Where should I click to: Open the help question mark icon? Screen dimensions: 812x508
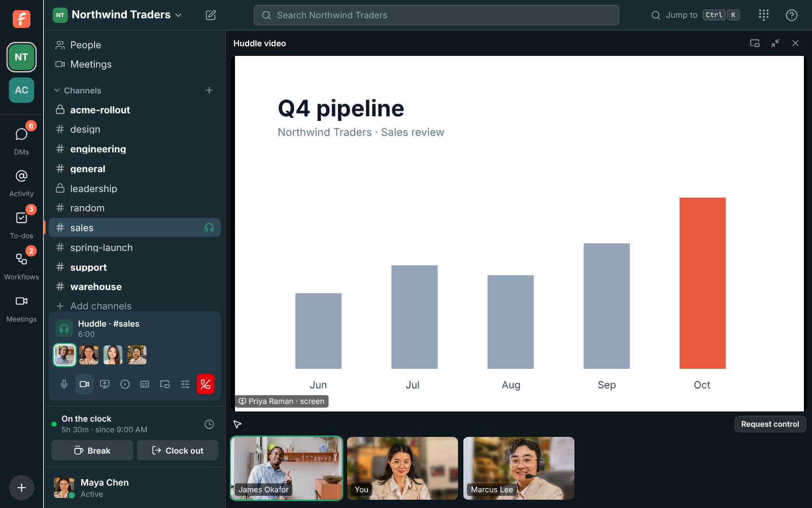tap(791, 15)
